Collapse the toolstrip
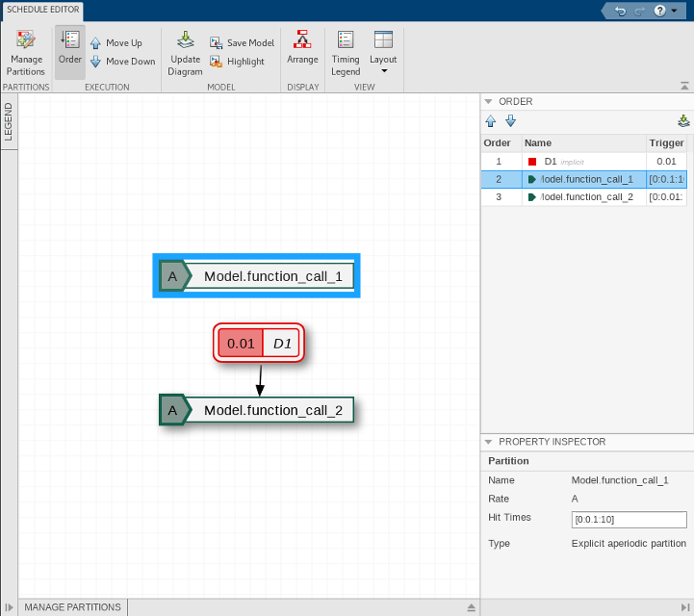The image size is (694, 616). 684,87
